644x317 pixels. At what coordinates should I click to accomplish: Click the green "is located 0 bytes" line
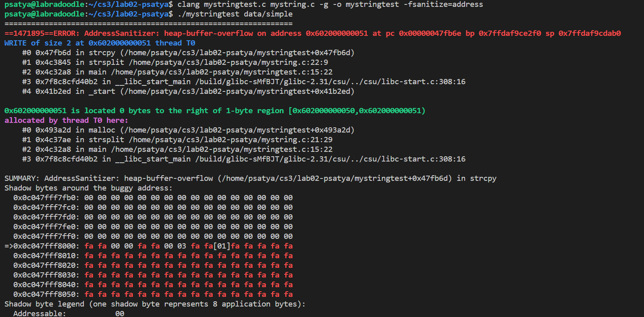[x=214, y=111]
